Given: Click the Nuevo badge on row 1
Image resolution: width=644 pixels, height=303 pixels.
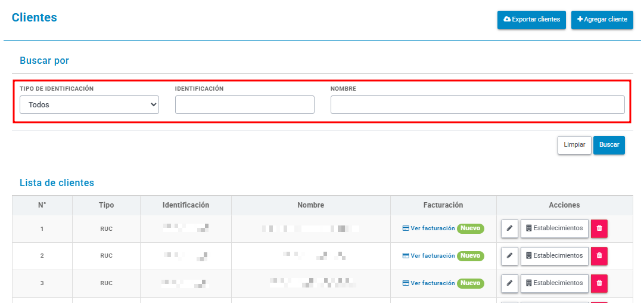Looking at the screenshot, I should point(471,228).
